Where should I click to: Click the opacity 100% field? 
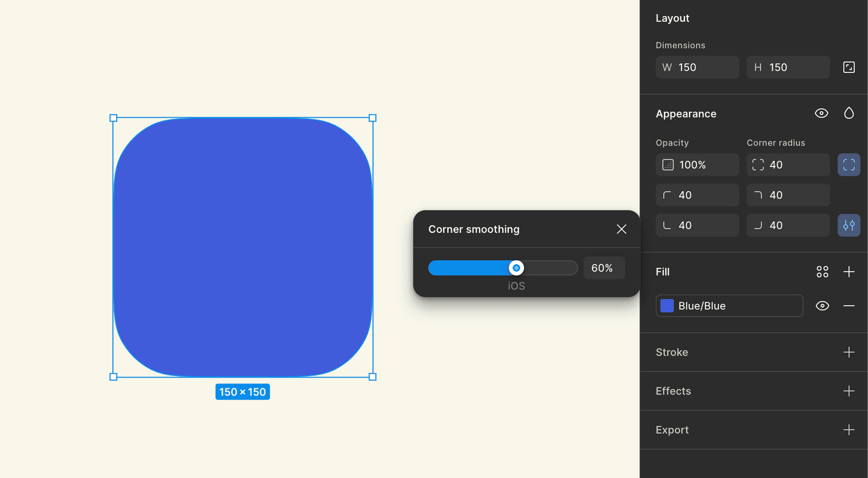click(x=697, y=165)
